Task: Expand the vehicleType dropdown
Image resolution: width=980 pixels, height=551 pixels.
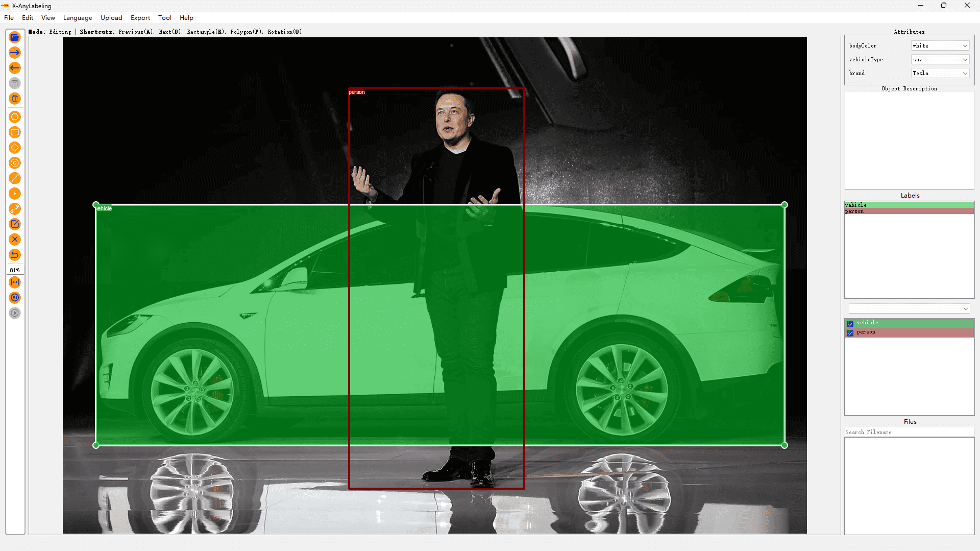Action: pos(940,59)
